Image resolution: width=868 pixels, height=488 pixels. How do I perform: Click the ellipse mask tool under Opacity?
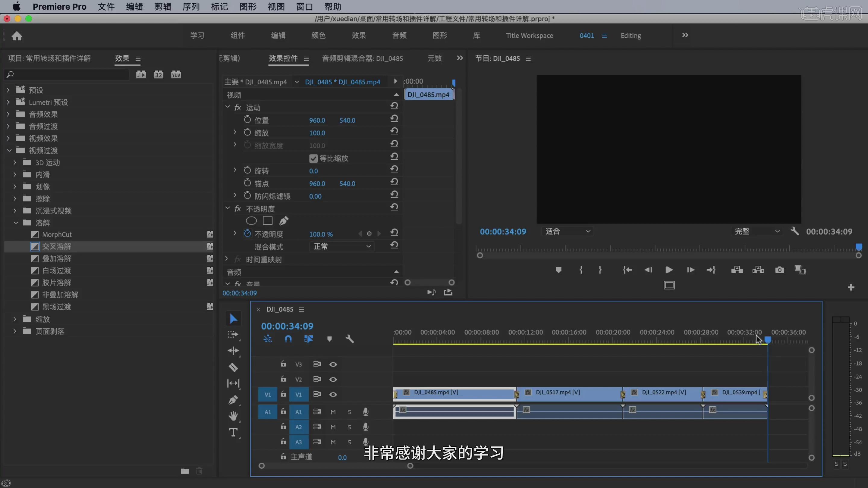pyautogui.click(x=251, y=221)
